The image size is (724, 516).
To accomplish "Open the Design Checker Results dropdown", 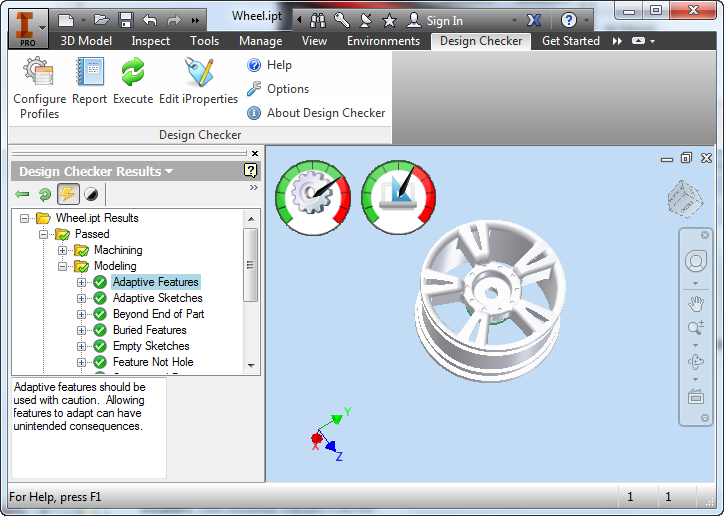I will (x=169, y=171).
